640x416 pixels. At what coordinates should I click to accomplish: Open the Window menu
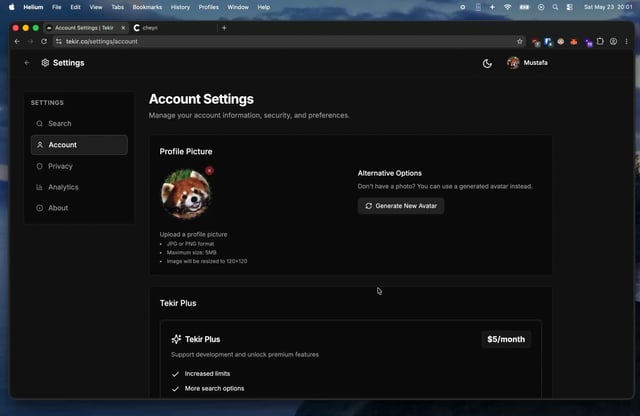click(238, 7)
